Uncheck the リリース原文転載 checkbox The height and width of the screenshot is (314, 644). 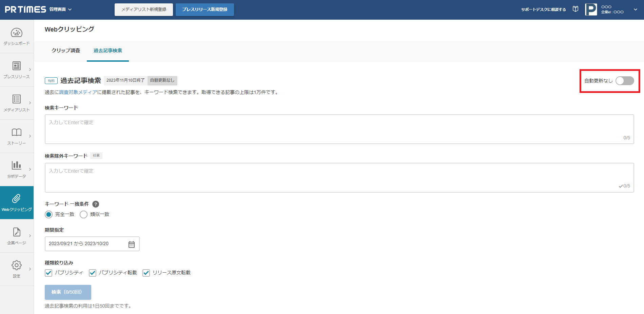(x=146, y=273)
